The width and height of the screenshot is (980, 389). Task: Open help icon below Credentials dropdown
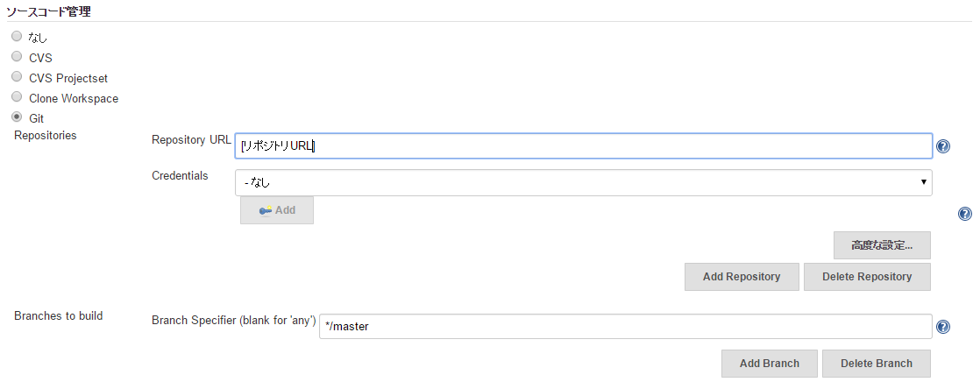[x=964, y=214]
